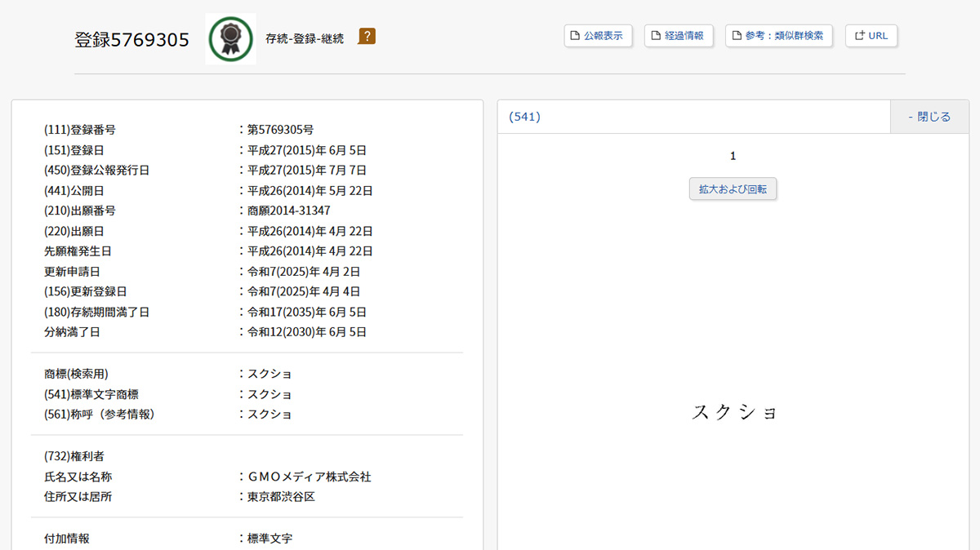This screenshot has width=980, height=550.
Task: Click the 存続-登録-継続 status text
Action: [x=305, y=38]
